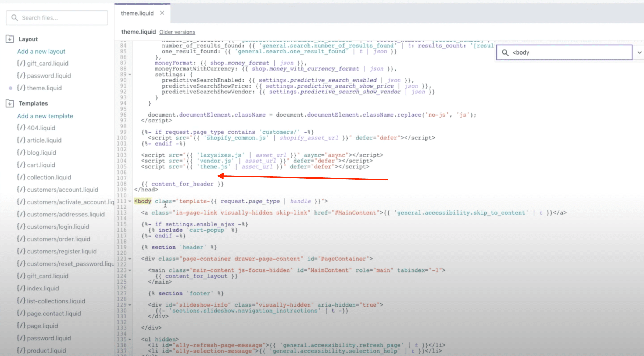The width and height of the screenshot is (644, 356).
Task: Click file icon beside cart.liquid
Action: coord(21,165)
